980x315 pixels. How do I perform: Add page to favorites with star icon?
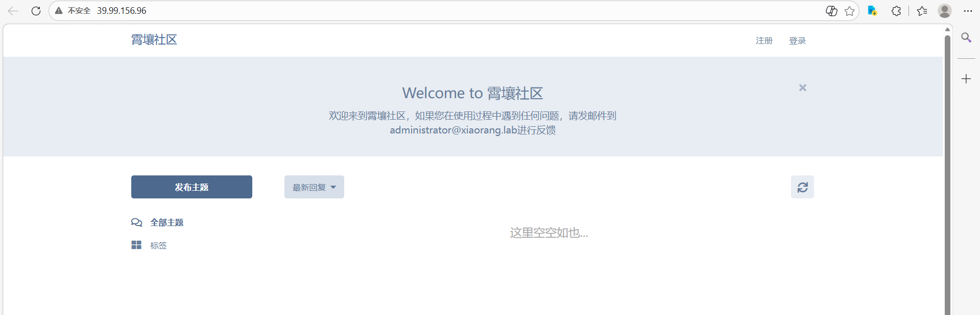[849, 11]
